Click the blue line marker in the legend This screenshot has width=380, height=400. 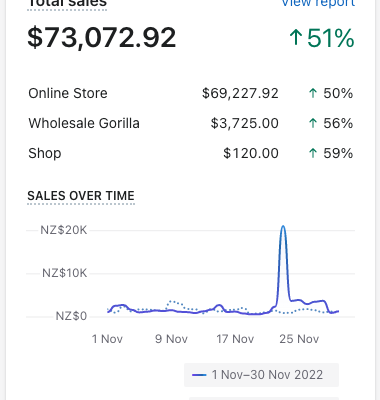tap(199, 375)
